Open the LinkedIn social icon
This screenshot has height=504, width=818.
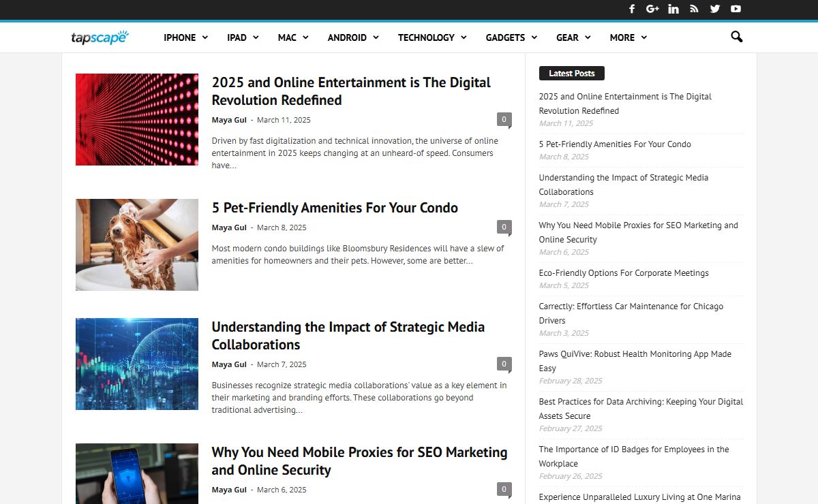(673, 9)
